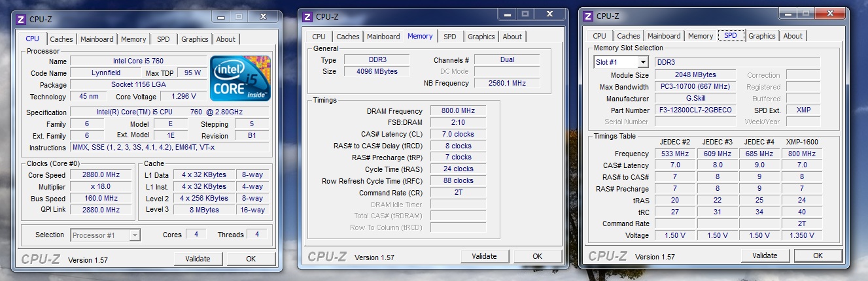This screenshot has width=868, height=281.
Task: Click the memory Size value '4096 MBytes'
Action: coord(377,71)
